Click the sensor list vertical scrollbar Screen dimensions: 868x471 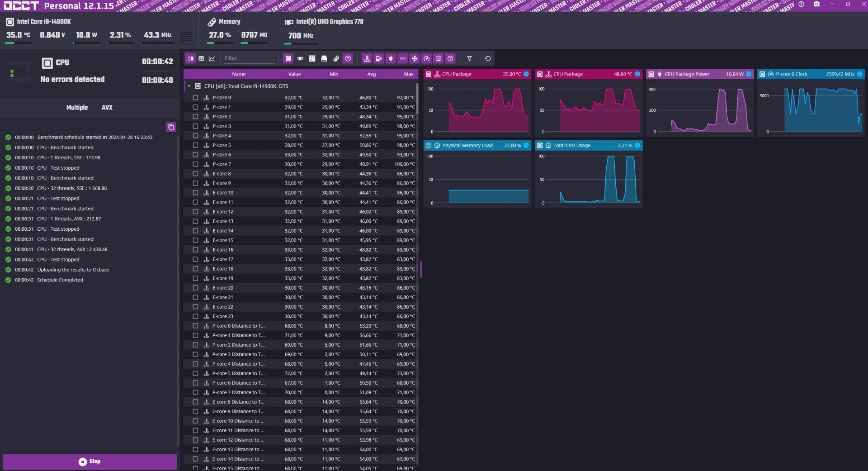coord(417,99)
